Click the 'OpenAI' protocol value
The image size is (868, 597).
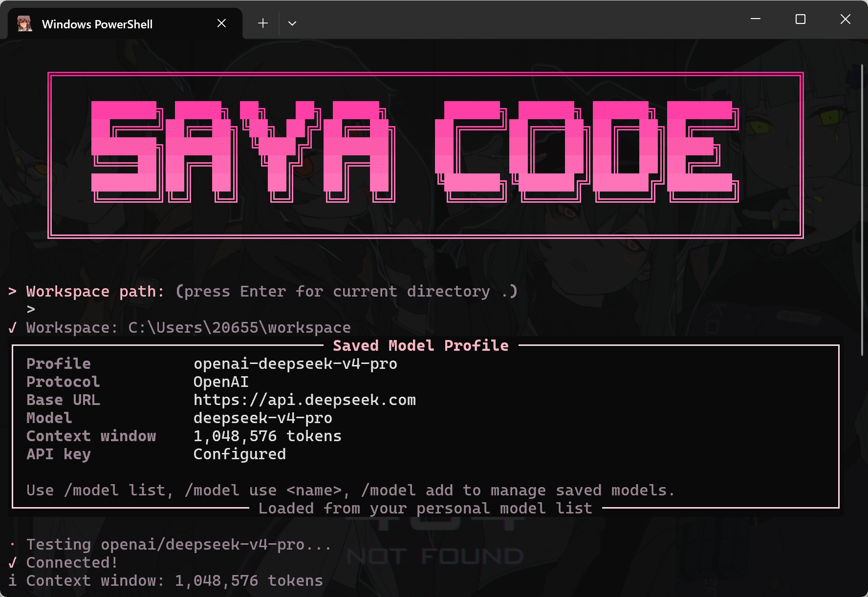pyautogui.click(x=221, y=382)
